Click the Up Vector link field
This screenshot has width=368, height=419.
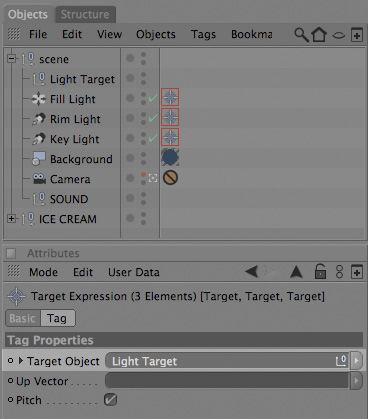coord(227,381)
